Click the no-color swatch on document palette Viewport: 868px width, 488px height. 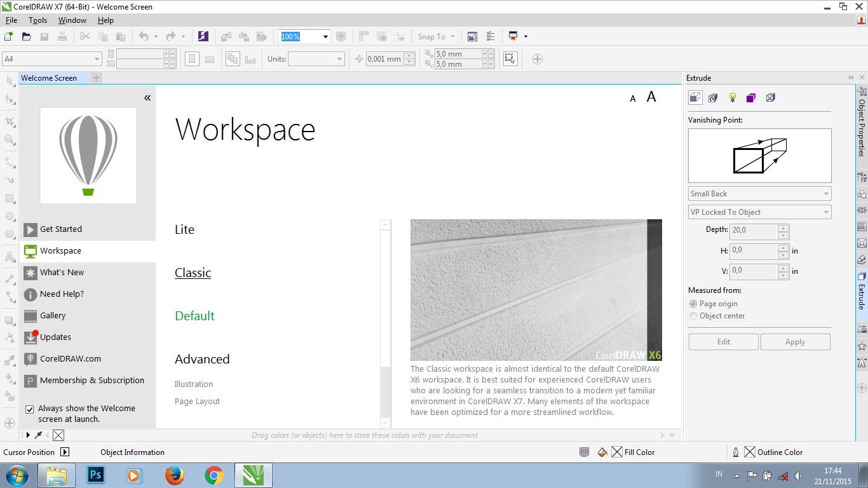click(x=58, y=435)
